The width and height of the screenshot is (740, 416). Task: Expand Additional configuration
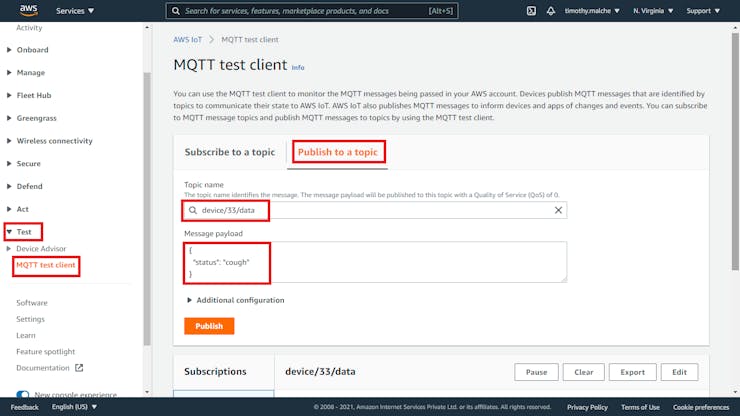click(235, 300)
